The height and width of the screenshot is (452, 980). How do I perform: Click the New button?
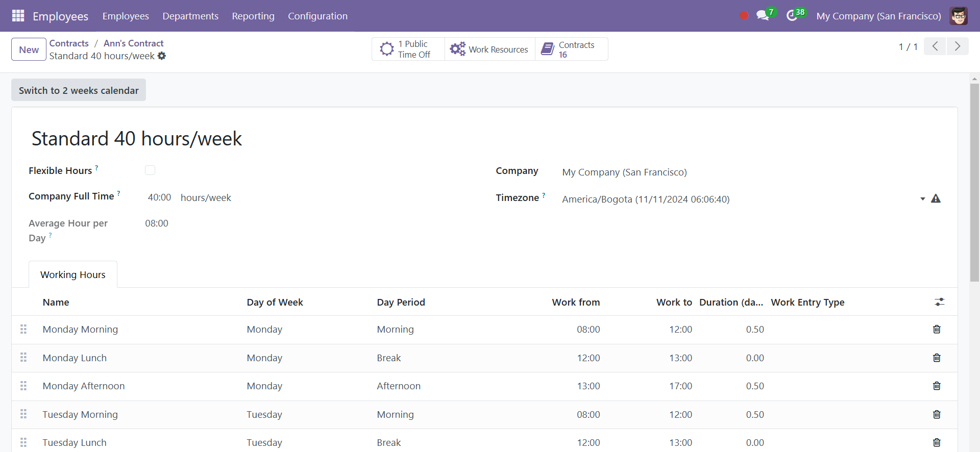tap(29, 49)
